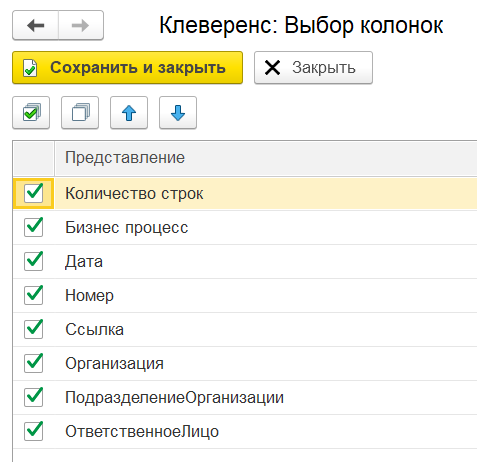Go back with the left arrow button
This screenshot has height=462, width=477.
(35, 25)
